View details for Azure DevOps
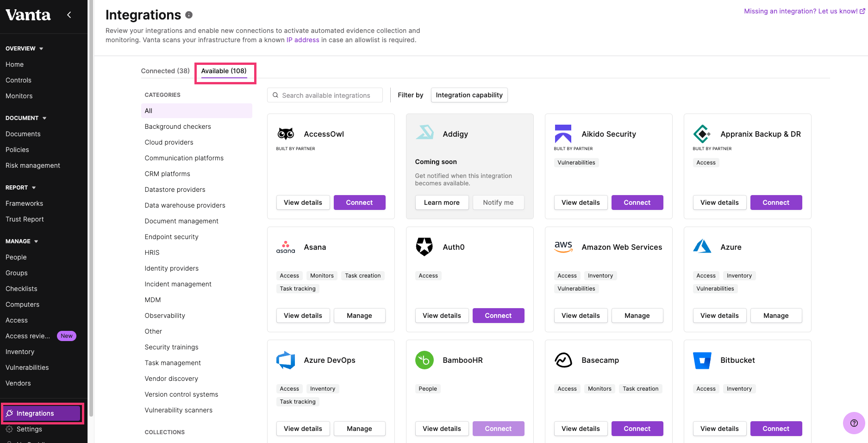Viewport: 868px width, 443px height. (303, 429)
